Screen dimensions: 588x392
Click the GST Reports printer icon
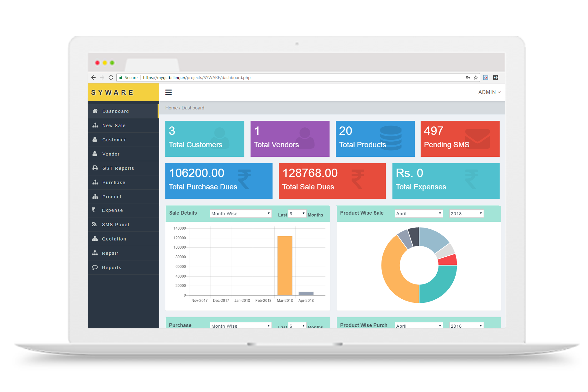coord(95,168)
